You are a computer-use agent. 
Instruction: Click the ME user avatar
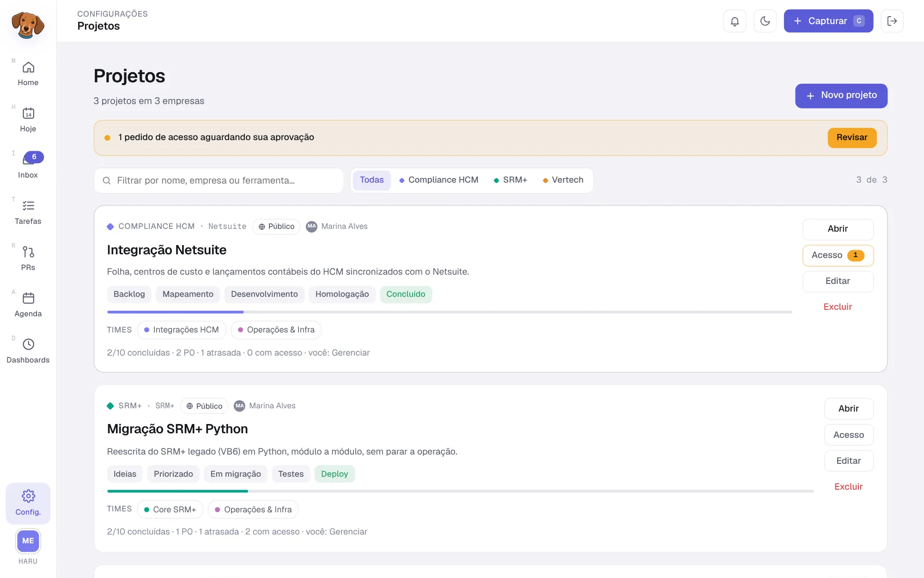pos(28,541)
